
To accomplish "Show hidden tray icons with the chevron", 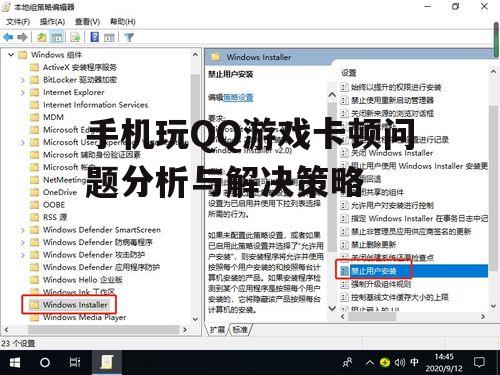I will coord(370,362).
